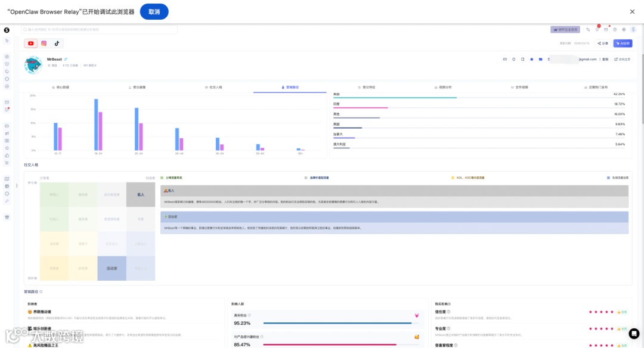
Task: Open the sidebar map icon
Action: pyautogui.click(x=7, y=179)
